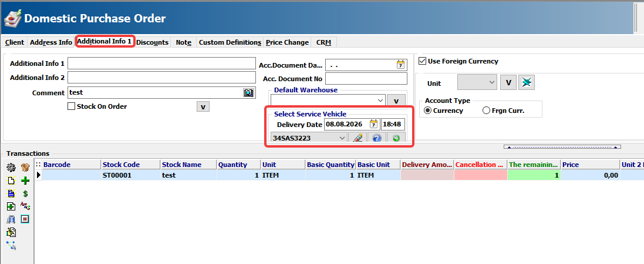
Task: Click the crossed arrows icon beside Unit
Action: pyautogui.click(x=526, y=83)
